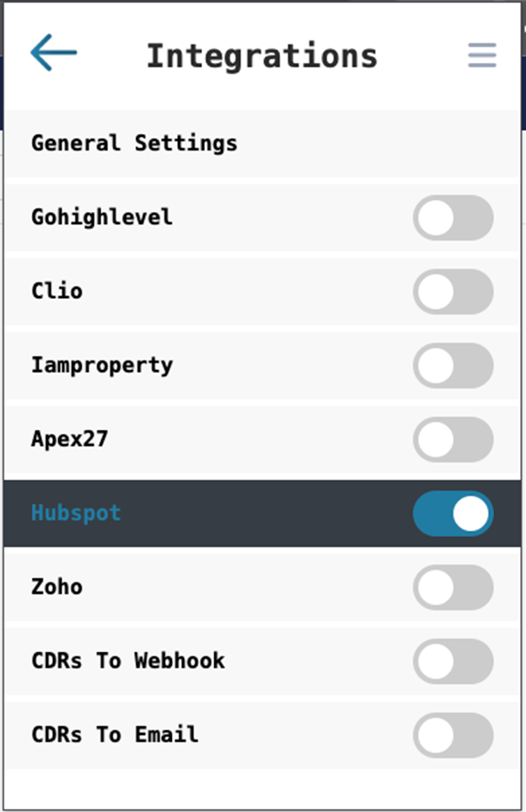Open the hamburger menu icon
Screen dimensions: 526x812
pyautogui.click(x=482, y=55)
